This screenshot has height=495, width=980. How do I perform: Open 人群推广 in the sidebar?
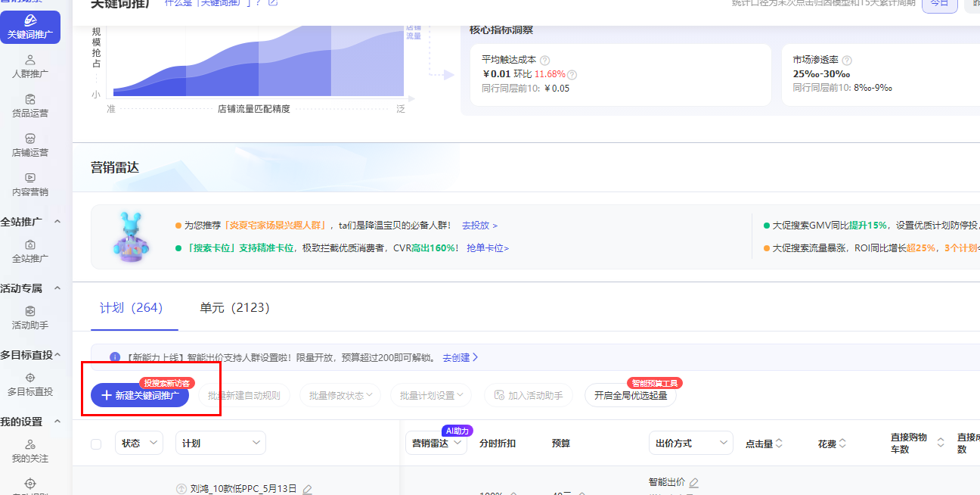click(x=30, y=66)
